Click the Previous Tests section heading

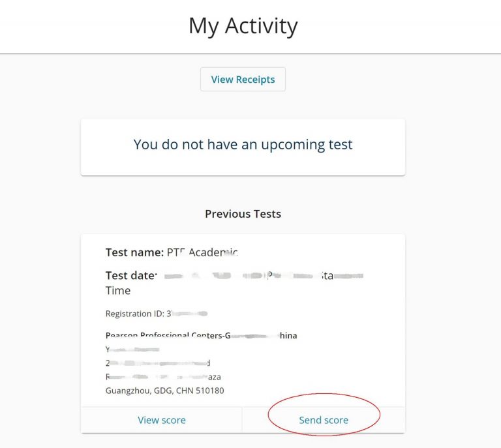click(243, 214)
